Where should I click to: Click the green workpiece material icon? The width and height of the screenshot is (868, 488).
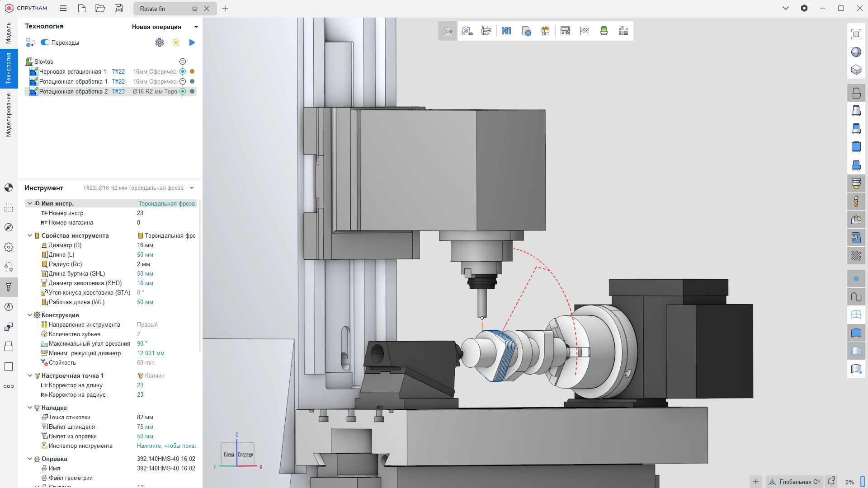click(x=604, y=31)
